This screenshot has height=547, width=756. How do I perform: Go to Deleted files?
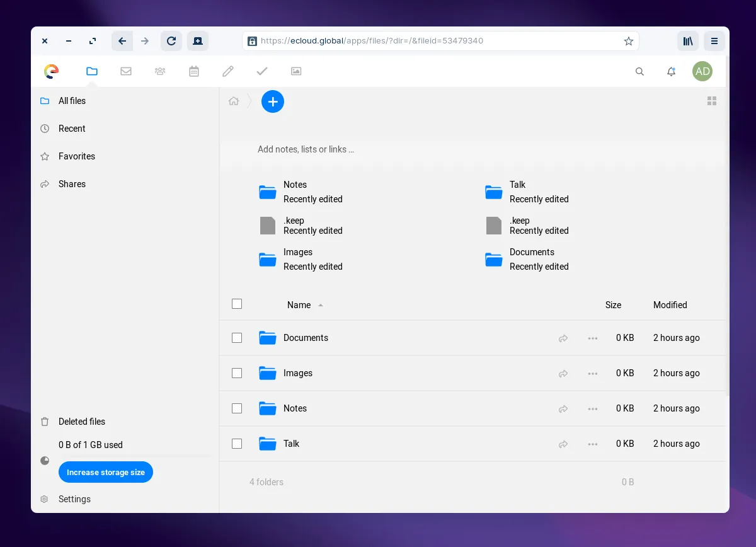(82, 422)
